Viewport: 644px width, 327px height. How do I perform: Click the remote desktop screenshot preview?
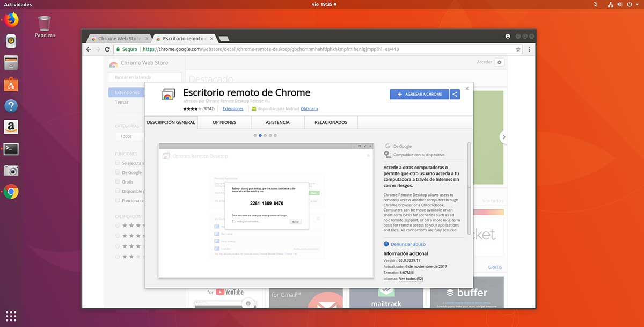(266, 210)
